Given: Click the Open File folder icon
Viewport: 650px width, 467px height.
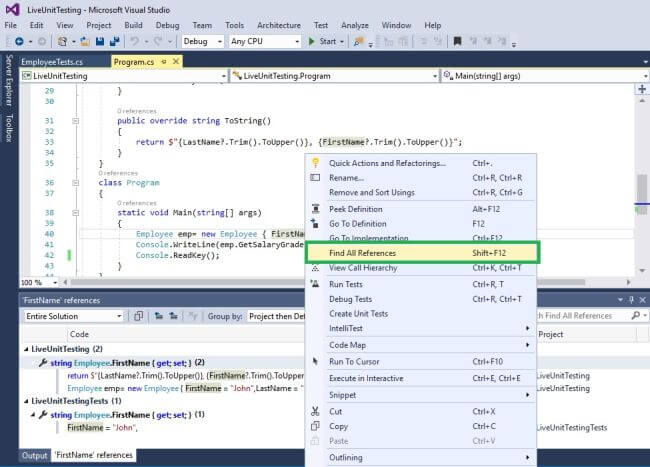Looking at the screenshot, I should tap(85, 41).
